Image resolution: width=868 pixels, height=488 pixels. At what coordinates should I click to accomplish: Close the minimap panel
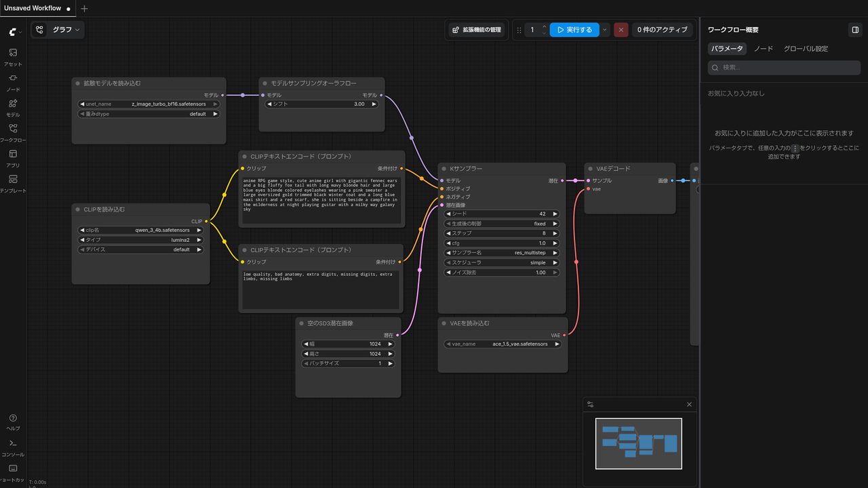tap(690, 405)
